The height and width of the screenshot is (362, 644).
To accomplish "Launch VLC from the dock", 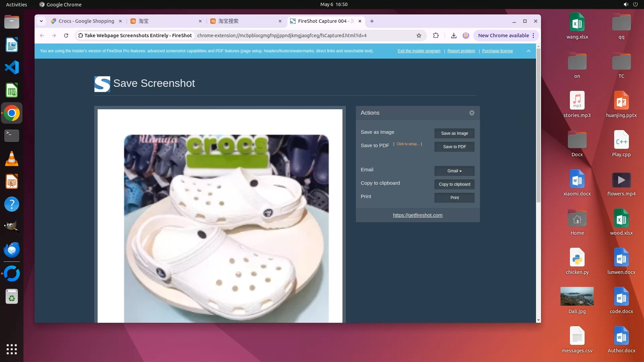I will (12, 159).
